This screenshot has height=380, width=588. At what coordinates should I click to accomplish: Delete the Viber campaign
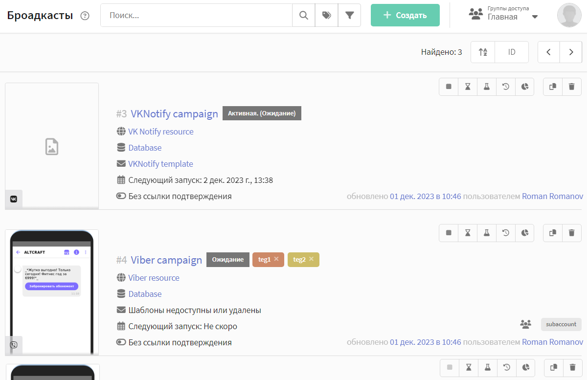572,233
